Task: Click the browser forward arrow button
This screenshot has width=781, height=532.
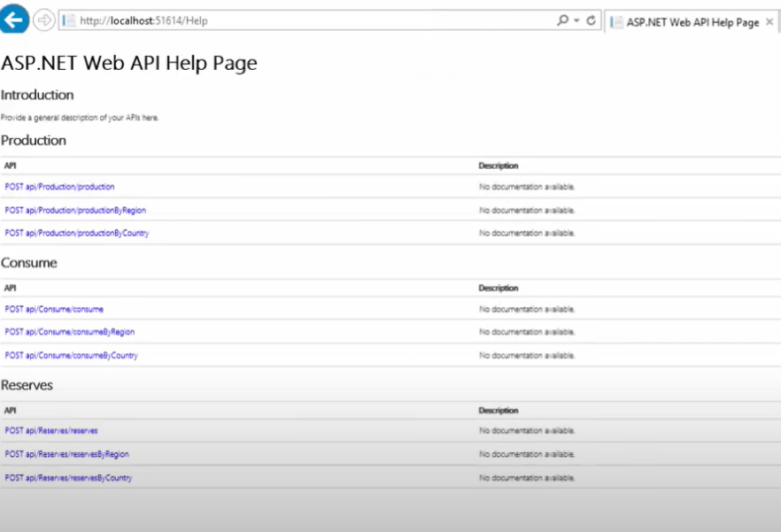Action: (x=44, y=20)
